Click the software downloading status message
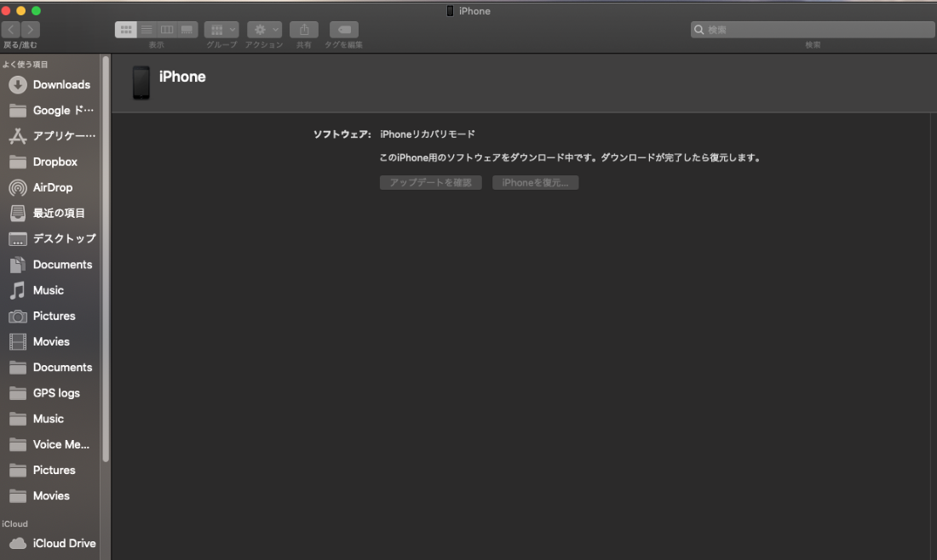This screenshot has height=560, width=937. tap(570, 157)
